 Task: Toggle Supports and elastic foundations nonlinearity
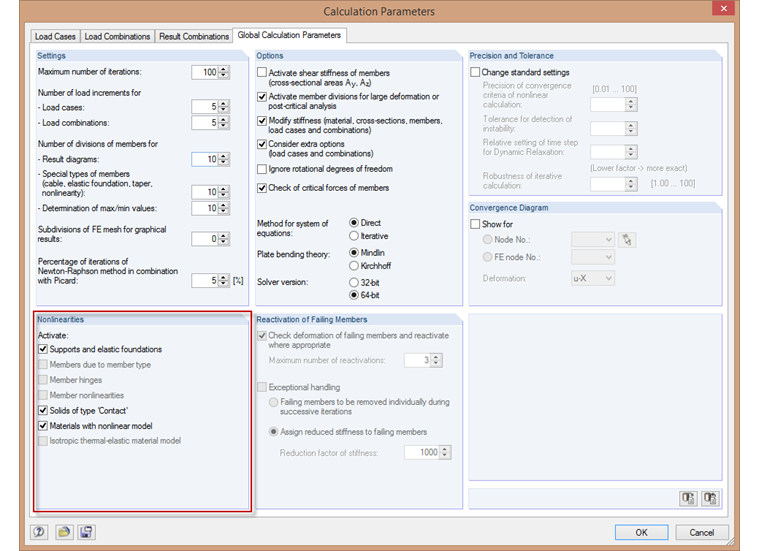click(43, 349)
